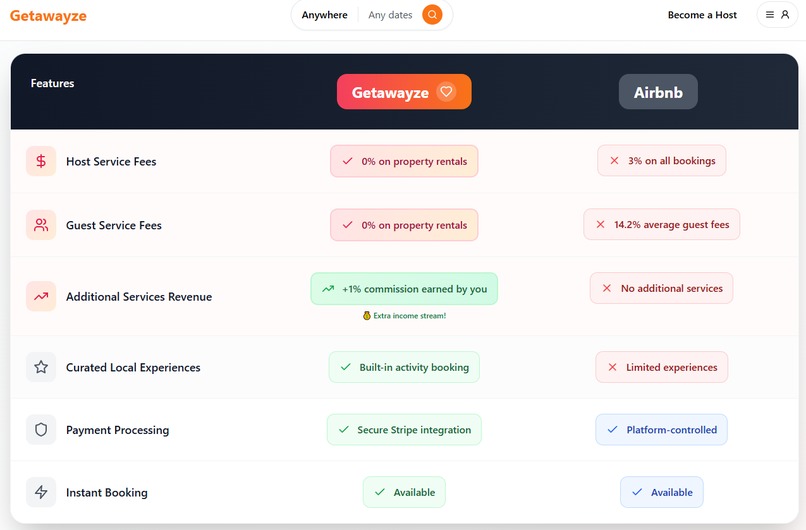The image size is (806, 530).
Task: Click the orange search magnifier icon
Action: pyautogui.click(x=432, y=14)
